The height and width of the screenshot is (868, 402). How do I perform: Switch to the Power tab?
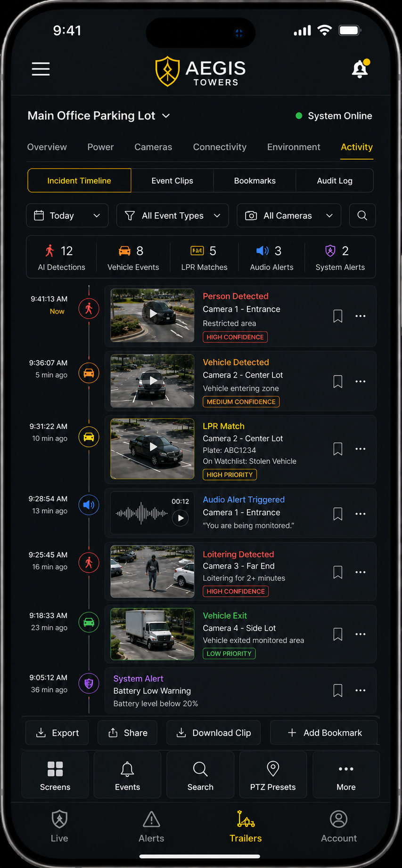click(100, 147)
